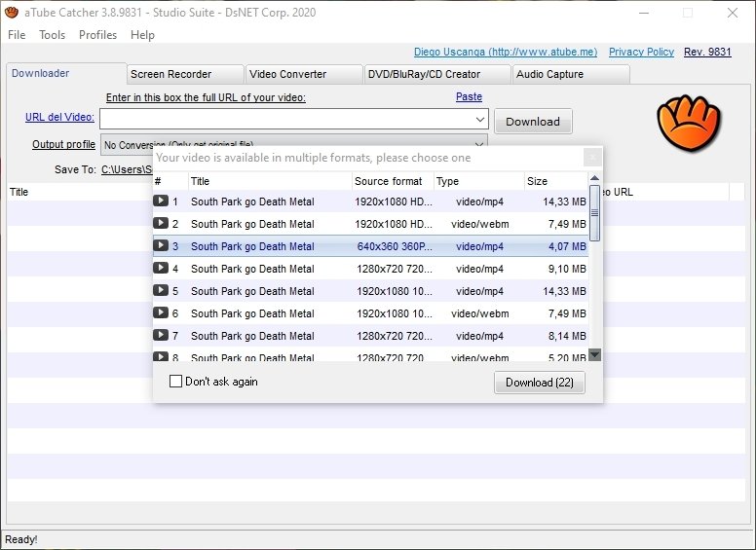Click the 14,33 MB size in row 1
The width and height of the screenshot is (756, 550).
tap(564, 202)
